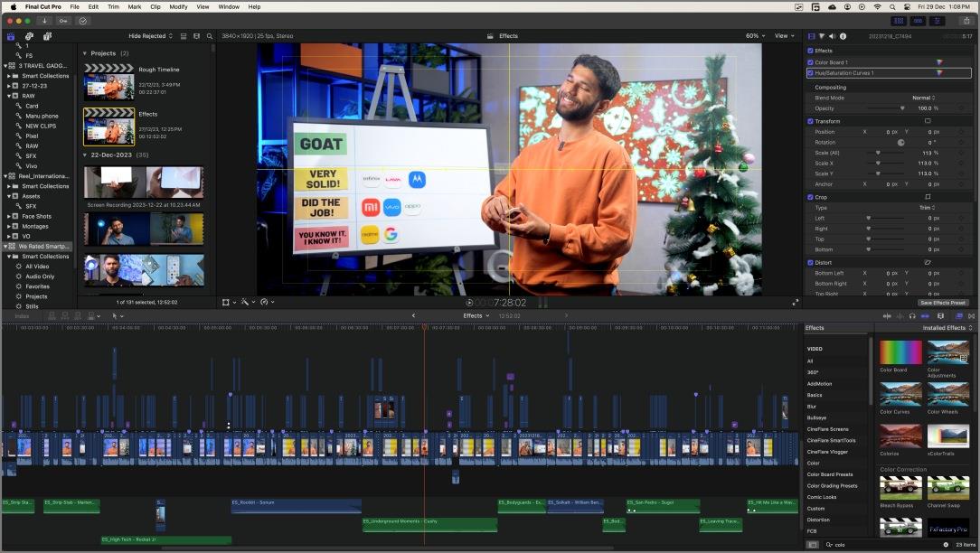Collapse the 22-Dec-2023 group
Image resolution: width=980 pixels, height=553 pixels.
click(85, 155)
